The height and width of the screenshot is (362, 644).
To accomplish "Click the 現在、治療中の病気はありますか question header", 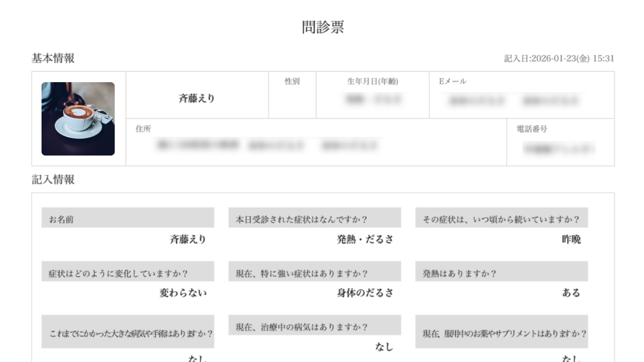I will [x=314, y=327].
